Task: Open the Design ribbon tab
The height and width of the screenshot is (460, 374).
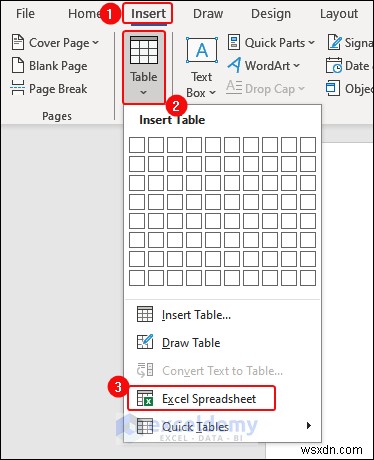Action: point(271,14)
